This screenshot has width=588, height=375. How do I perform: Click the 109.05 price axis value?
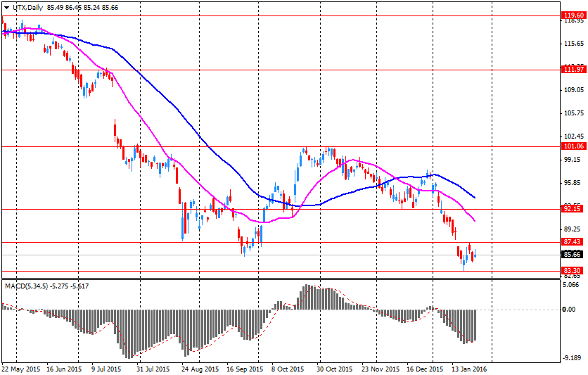[574, 90]
